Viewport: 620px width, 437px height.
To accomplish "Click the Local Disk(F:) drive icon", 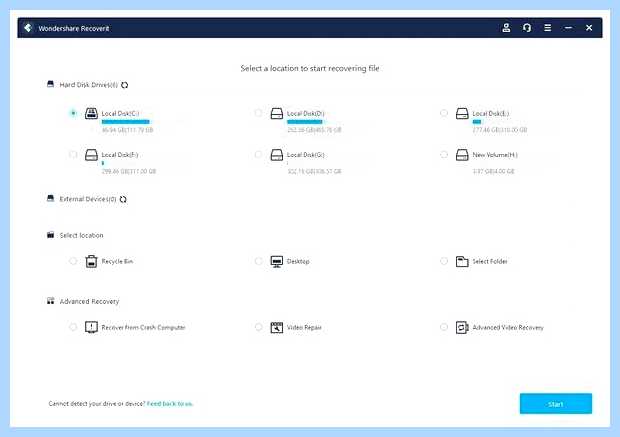I will 91,155.
